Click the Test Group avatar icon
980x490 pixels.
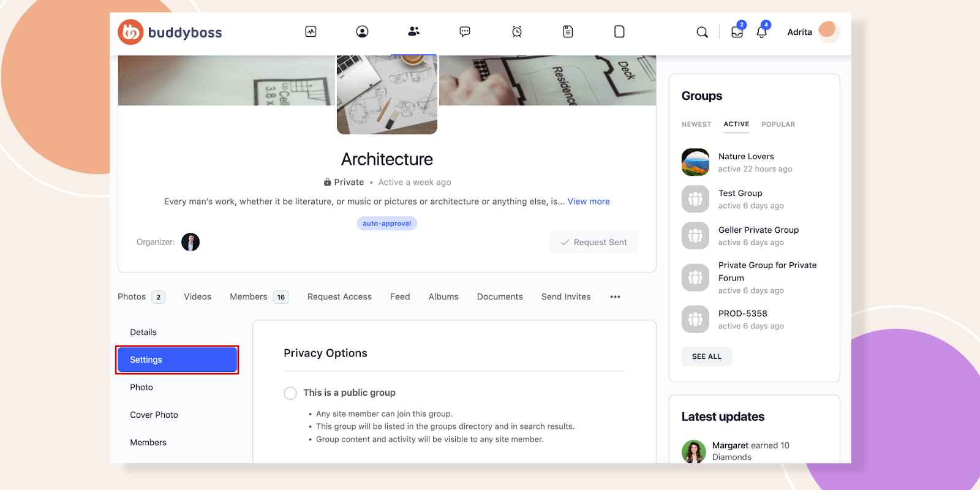click(695, 199)
